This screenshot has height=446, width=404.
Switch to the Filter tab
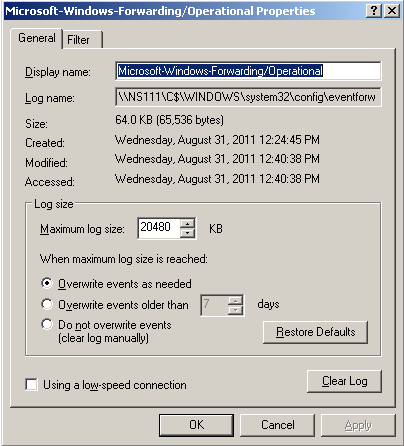tap(82, 40)
